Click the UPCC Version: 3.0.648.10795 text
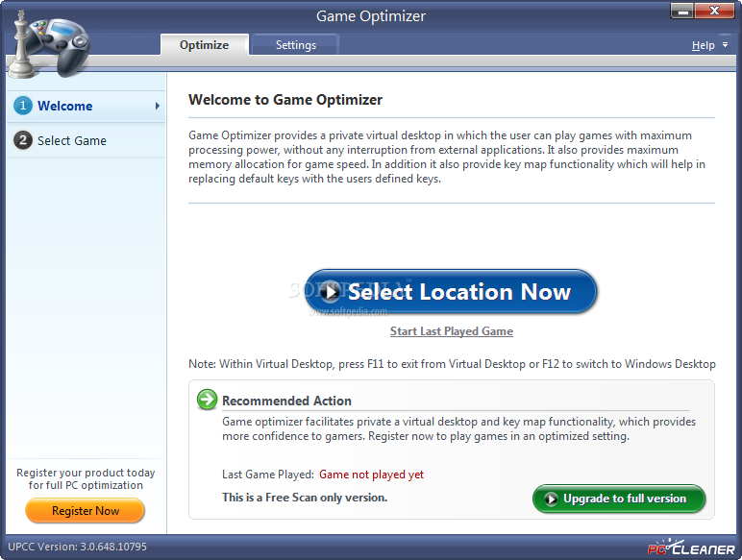 click(x=78, y=547)
